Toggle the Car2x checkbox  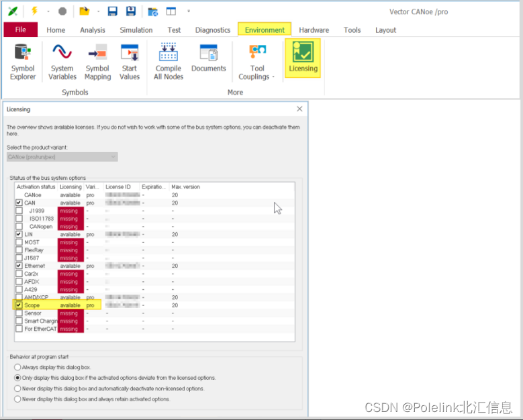click(x=19, y=274)
